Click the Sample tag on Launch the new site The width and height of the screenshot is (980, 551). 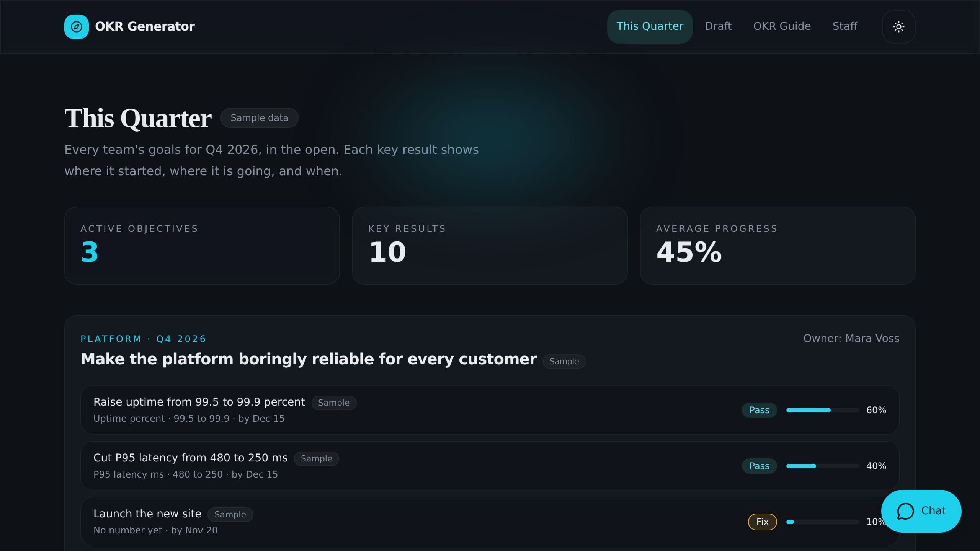tap(230, 514)
